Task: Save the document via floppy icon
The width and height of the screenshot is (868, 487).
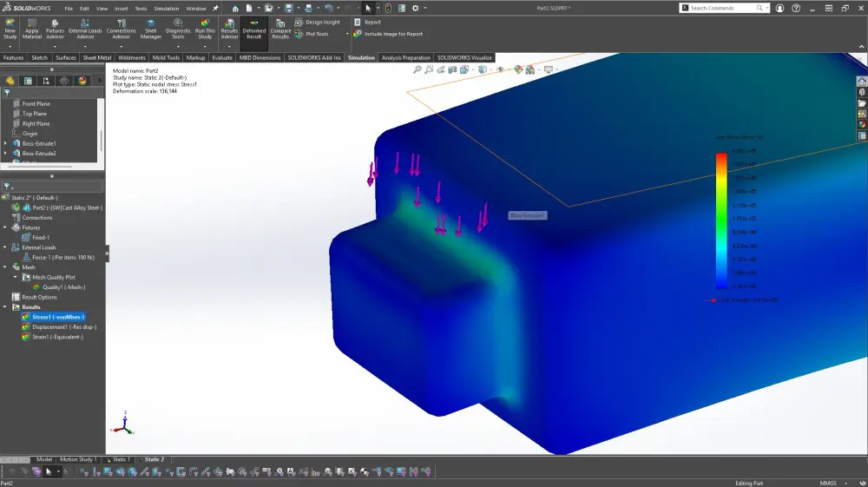Action: (x=288, y=9)
